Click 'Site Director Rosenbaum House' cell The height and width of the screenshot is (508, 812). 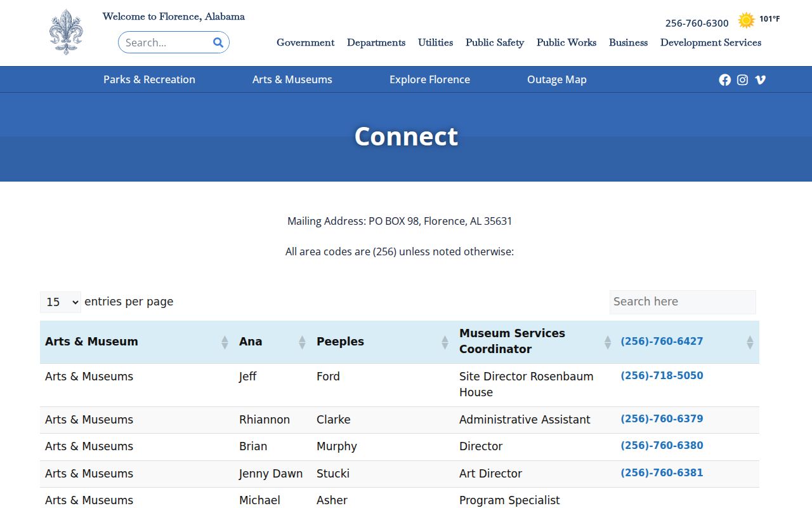(535, 385)
